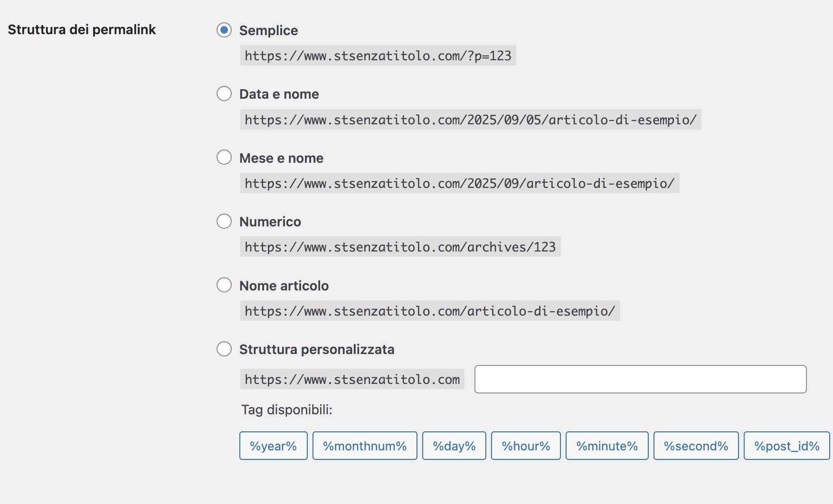
Task: Click the Tag disponibili label
Action: tap(287, 410)
